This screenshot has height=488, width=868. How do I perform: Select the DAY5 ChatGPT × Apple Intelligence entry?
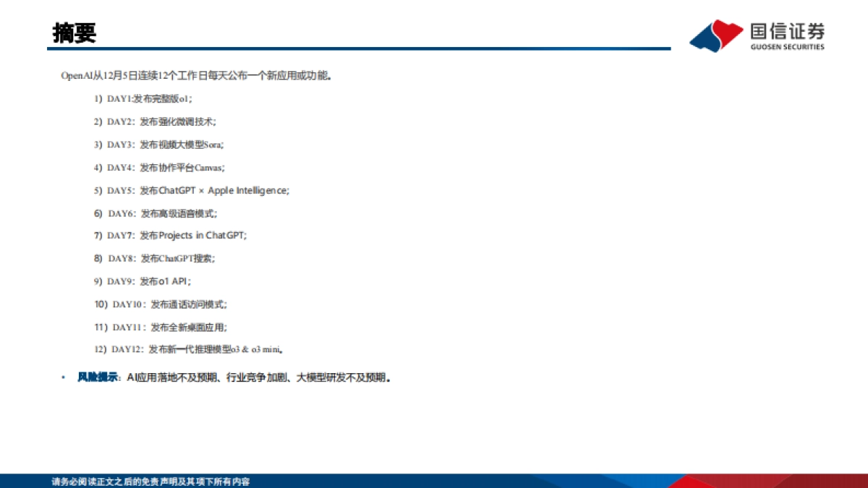192,190
